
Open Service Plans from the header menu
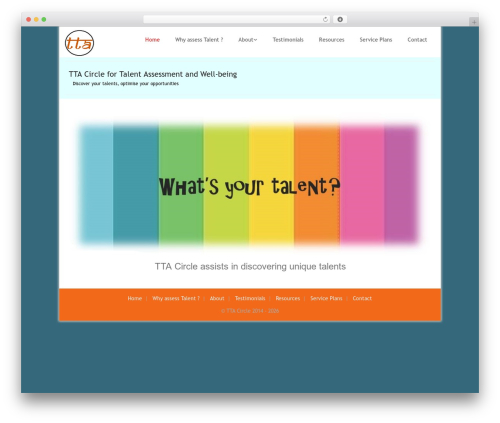pos(376,40)
